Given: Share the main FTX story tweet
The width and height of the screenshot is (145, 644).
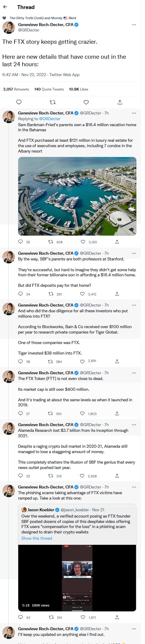Looking at the screenshot, I should pyautogui.click(x=120, y=102).
